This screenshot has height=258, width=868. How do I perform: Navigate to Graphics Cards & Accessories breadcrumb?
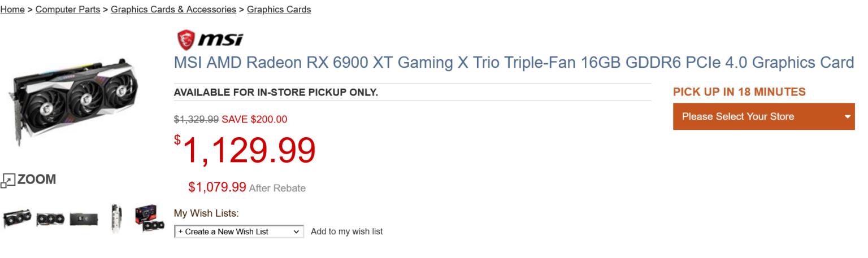click(x=173, y=10)
